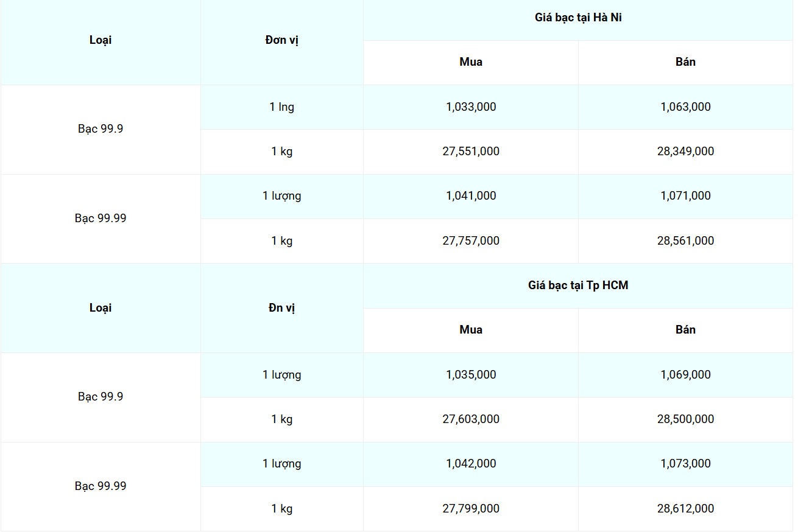Screen dimensions: 798x532
Task: Select the buy price 1,033,000 cell
Action: point(471,107)
